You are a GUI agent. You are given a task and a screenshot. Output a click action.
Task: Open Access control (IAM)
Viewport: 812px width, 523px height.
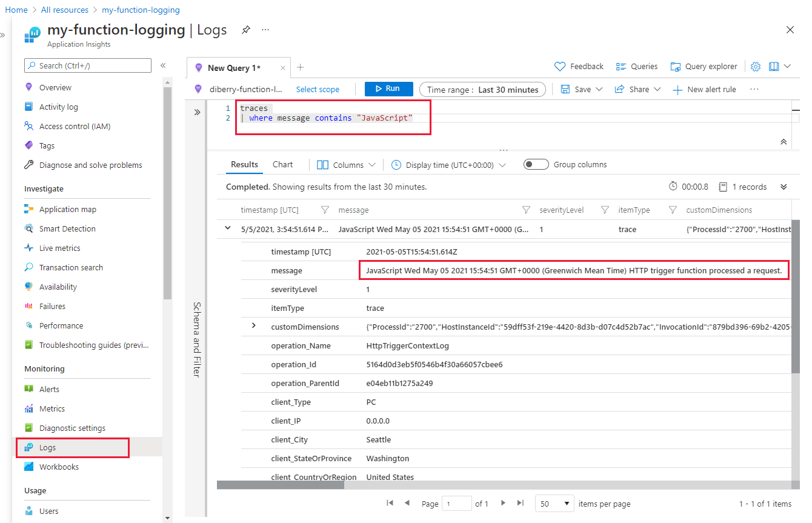click(75, 126)
